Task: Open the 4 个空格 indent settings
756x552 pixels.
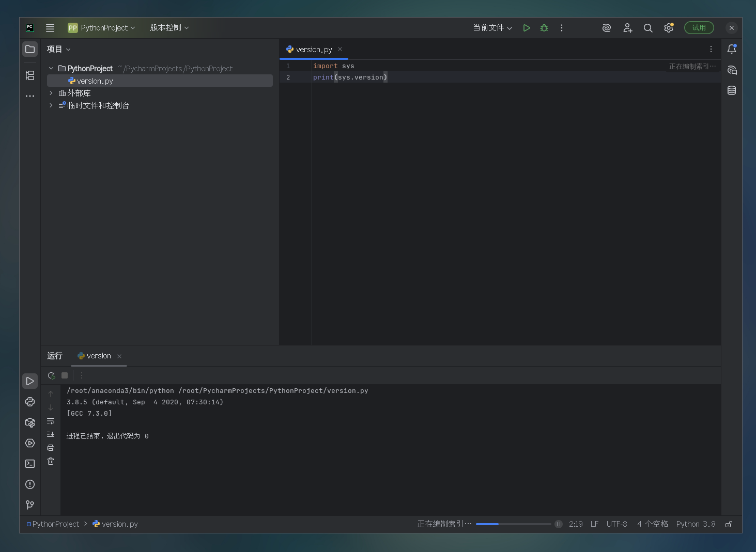Action: point(653,524)
